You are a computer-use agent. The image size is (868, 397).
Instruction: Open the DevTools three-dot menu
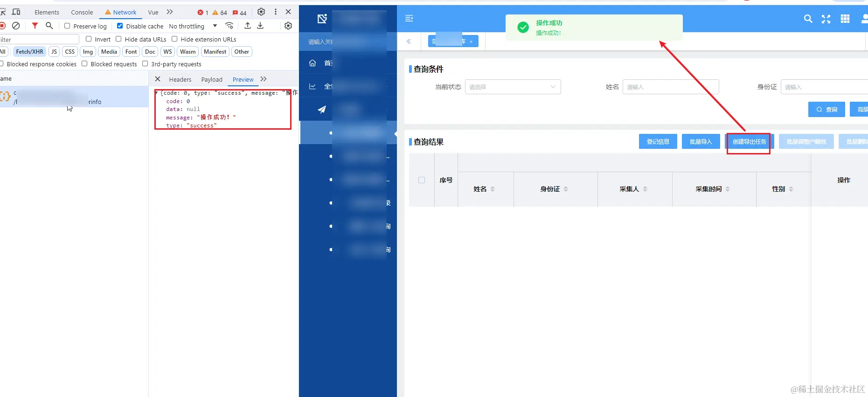[276, 12]
